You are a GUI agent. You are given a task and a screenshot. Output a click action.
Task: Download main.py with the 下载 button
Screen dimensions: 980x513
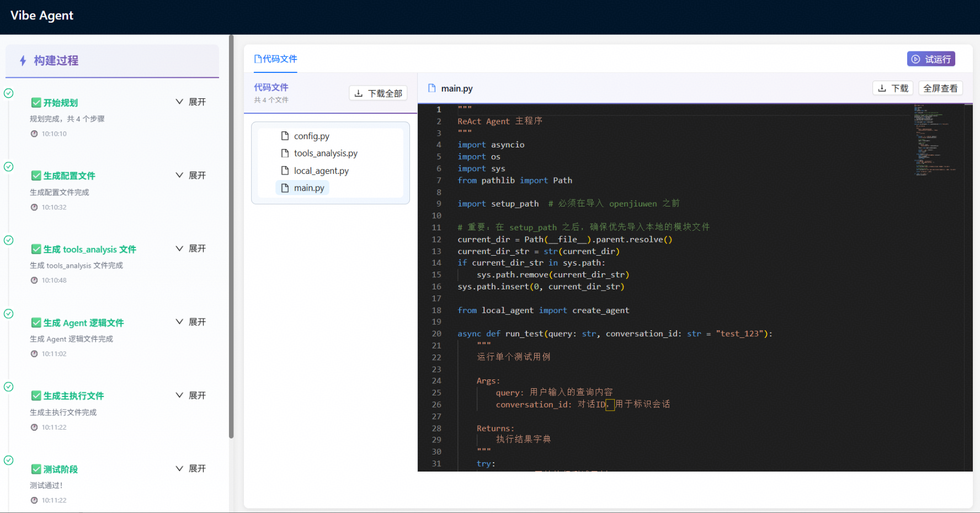[893, 88]
